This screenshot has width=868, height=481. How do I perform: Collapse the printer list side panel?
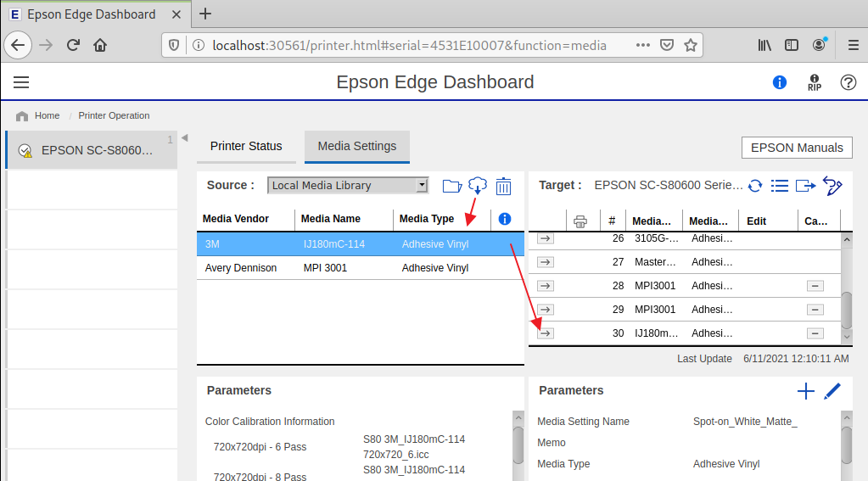point(185,138)
